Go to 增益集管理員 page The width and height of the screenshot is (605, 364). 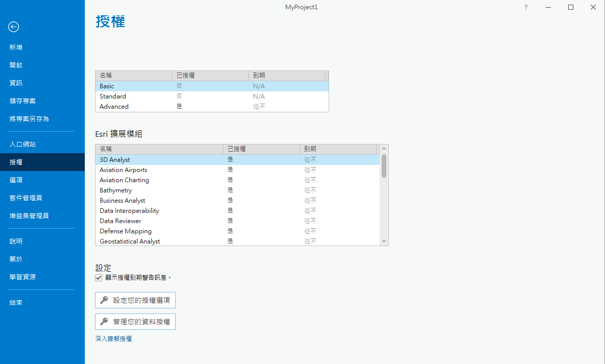click(29, 215)
